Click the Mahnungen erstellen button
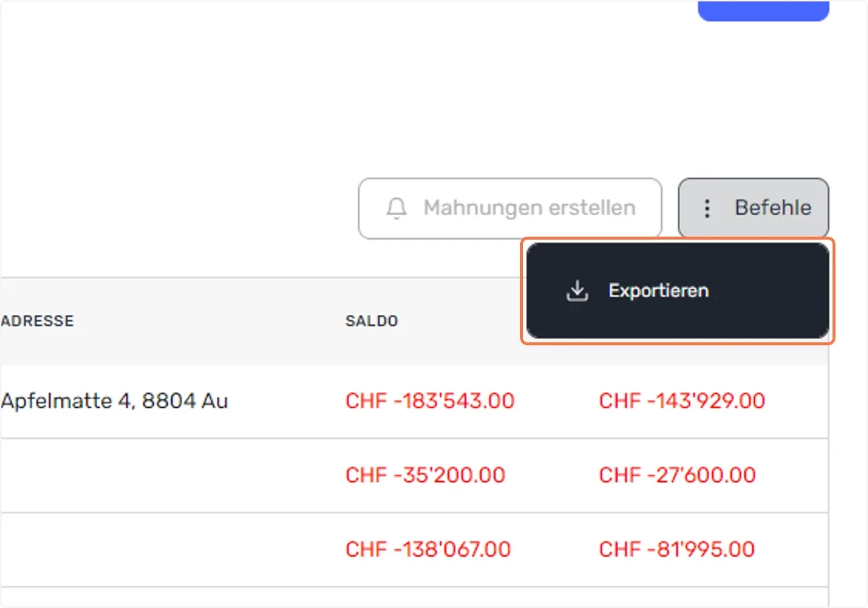 pyautogui.click(x=510, y=208)
